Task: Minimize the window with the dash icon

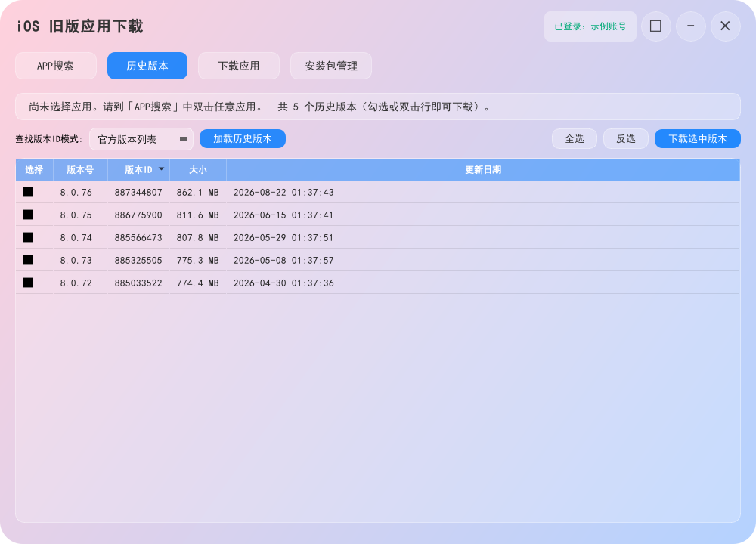Action: pyautogui.click(x=691, y=26)
